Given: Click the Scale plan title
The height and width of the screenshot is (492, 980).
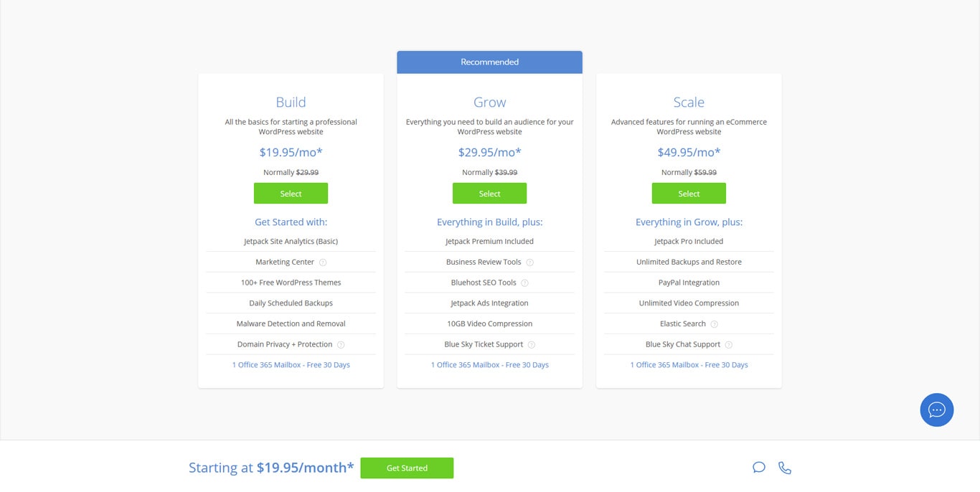Looking at the screenshot, I should click(x=689, y=103).
